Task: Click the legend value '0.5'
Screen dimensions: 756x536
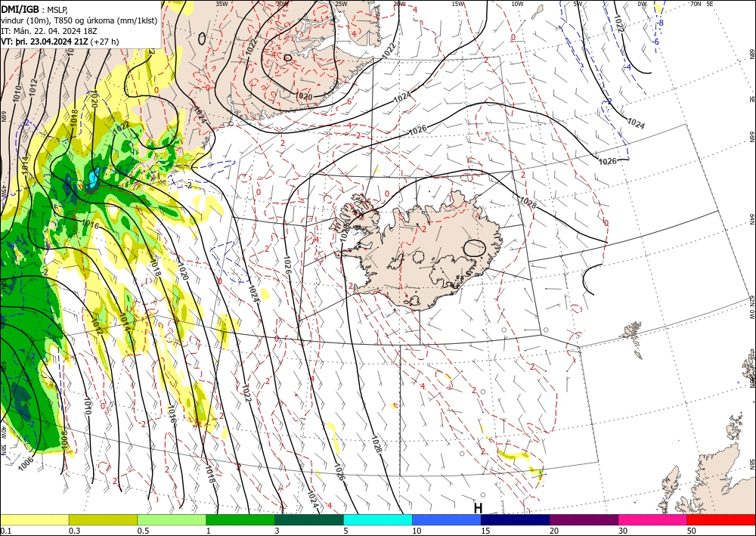Action: 143,531
